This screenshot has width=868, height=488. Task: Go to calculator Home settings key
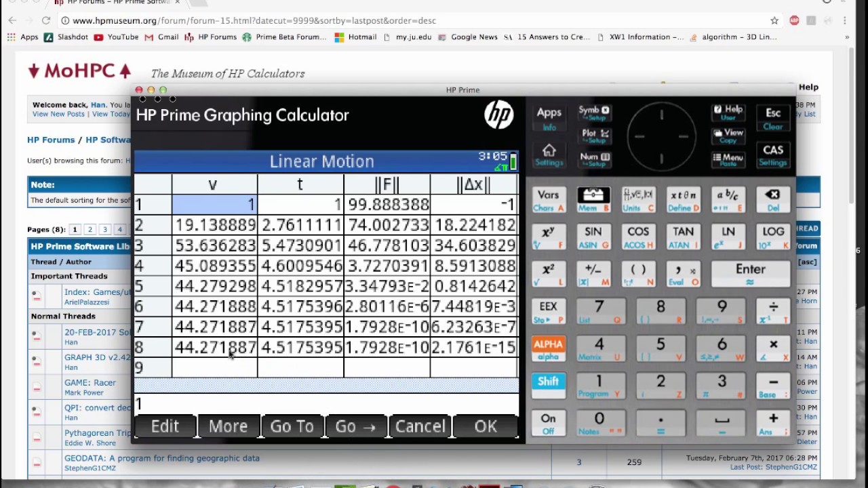point(549,155)
